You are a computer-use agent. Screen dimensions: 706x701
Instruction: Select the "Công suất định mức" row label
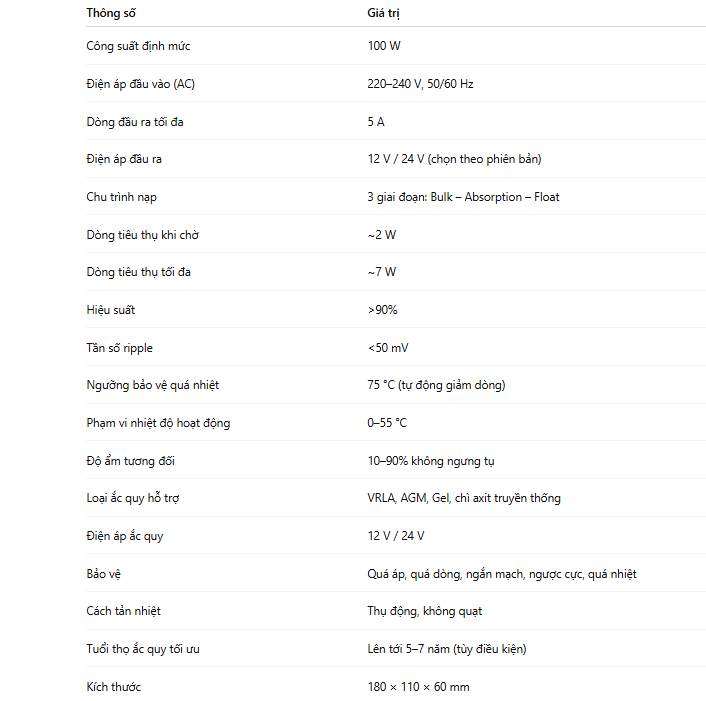click(x=138, y=46)
